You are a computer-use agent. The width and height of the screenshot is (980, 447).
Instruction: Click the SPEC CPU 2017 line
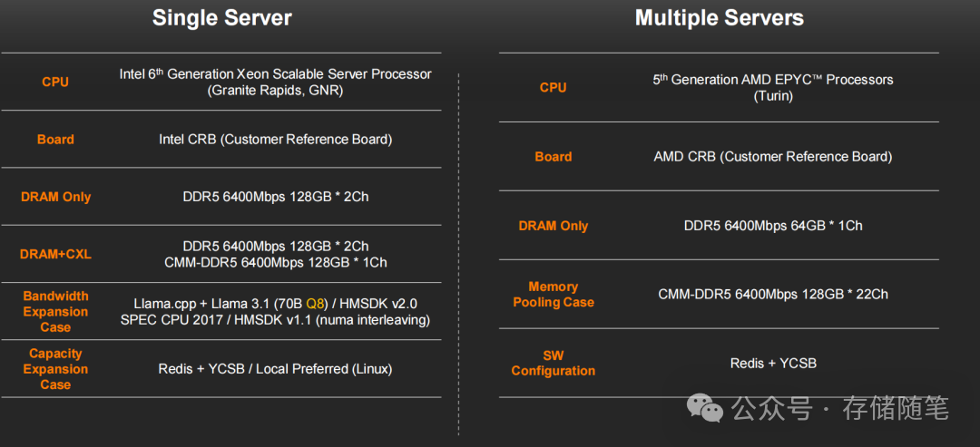pos(275,320)
